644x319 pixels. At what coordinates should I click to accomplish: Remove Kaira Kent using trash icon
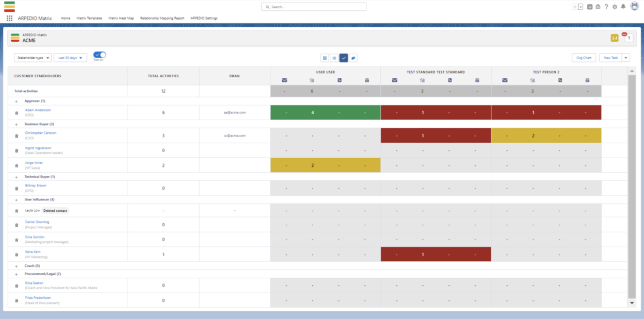point(16,255)
